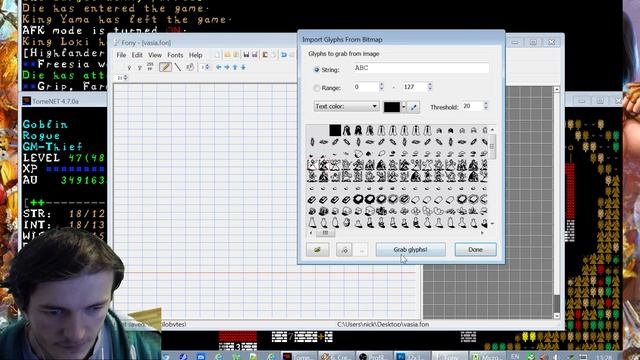The image size is (640, 360).
Task: Click the tool icon after the Line tool
Action: click(191, 67)
